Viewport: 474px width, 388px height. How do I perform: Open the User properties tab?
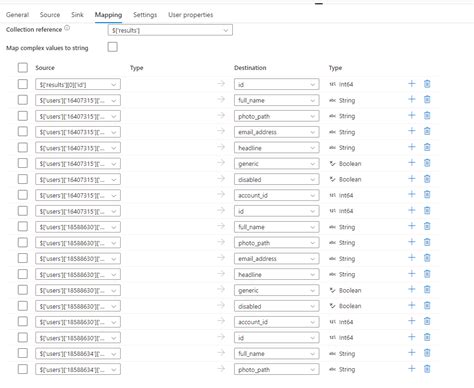190,15
